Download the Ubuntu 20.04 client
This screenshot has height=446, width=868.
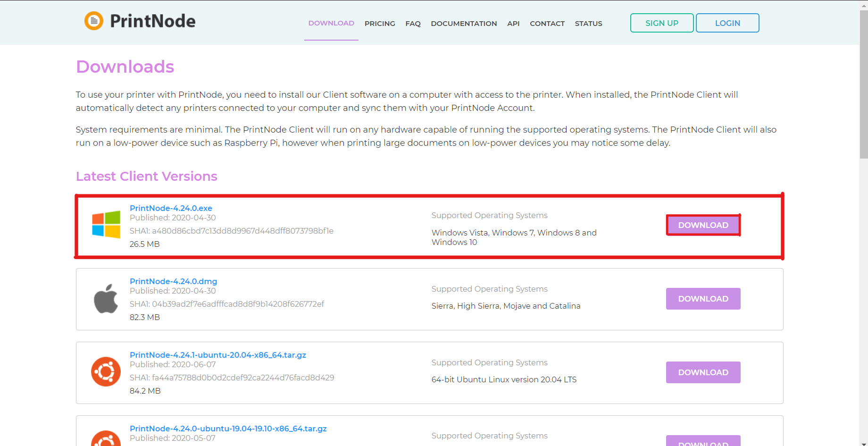coord(703,372)
